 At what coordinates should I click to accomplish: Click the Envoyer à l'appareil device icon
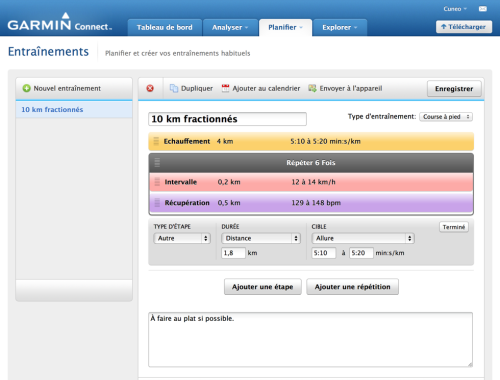tap(312, 88)
